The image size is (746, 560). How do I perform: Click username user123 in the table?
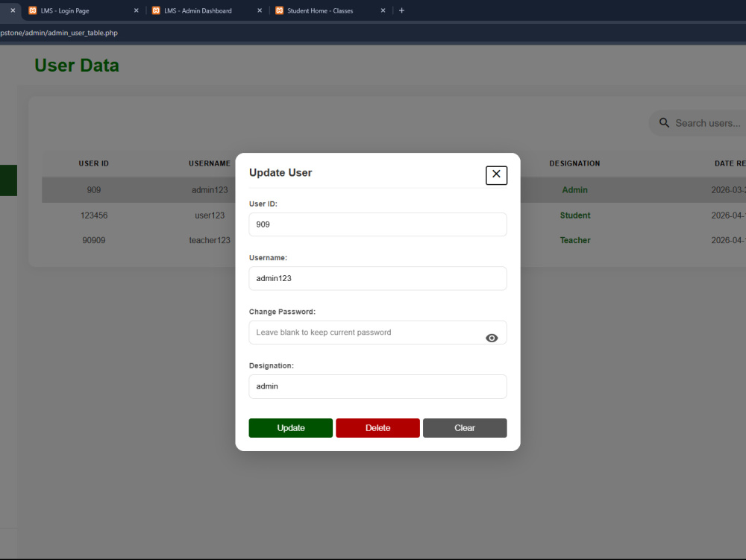click(x=210, y=215)
